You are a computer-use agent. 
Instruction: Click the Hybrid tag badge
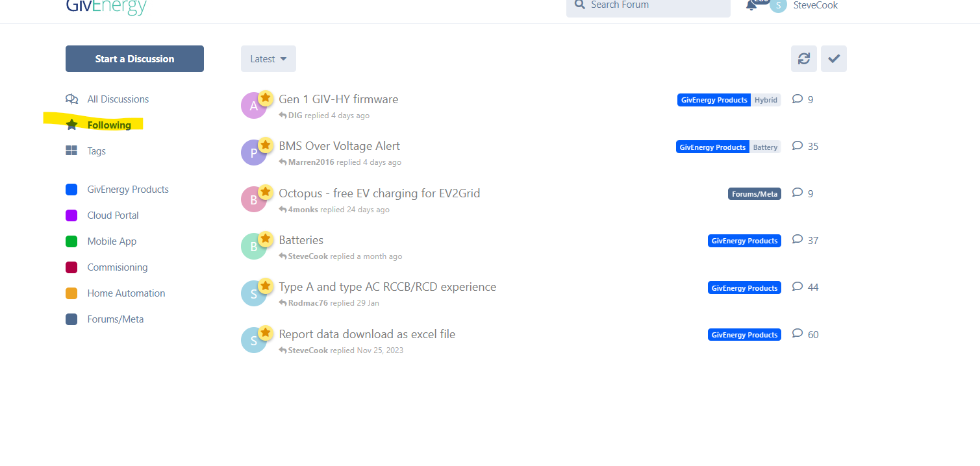(x=766, y=100)
